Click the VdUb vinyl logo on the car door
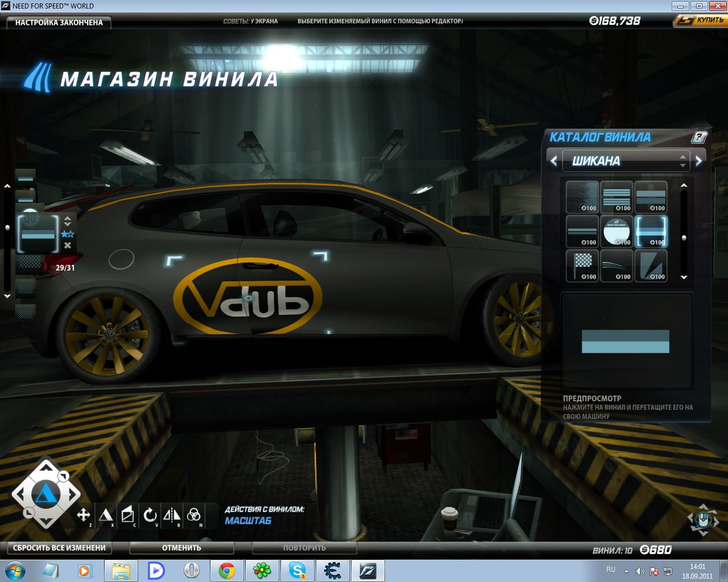Screen dimensions: 728x582 tap(247, 297)
